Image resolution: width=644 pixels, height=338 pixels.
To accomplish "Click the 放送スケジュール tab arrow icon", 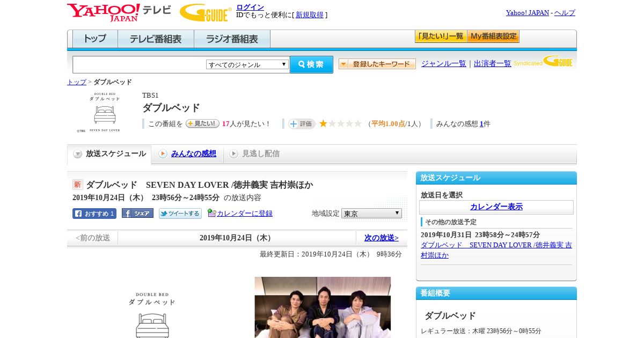I will [78, 154].
